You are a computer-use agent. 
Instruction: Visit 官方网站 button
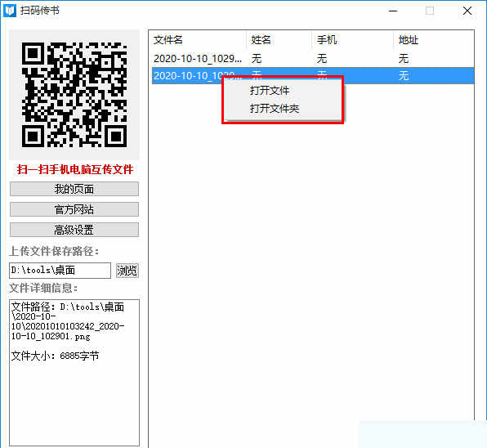click(74, 209)
